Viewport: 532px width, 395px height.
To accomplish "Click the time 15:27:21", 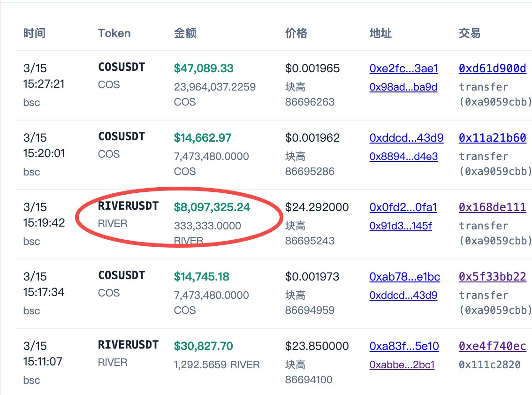I will click(x=44, y=84).
